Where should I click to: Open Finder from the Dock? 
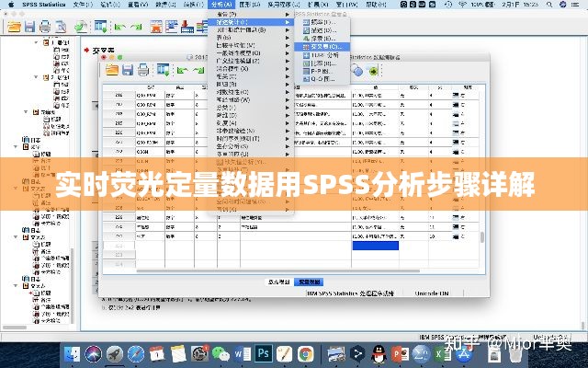[72, 353]
